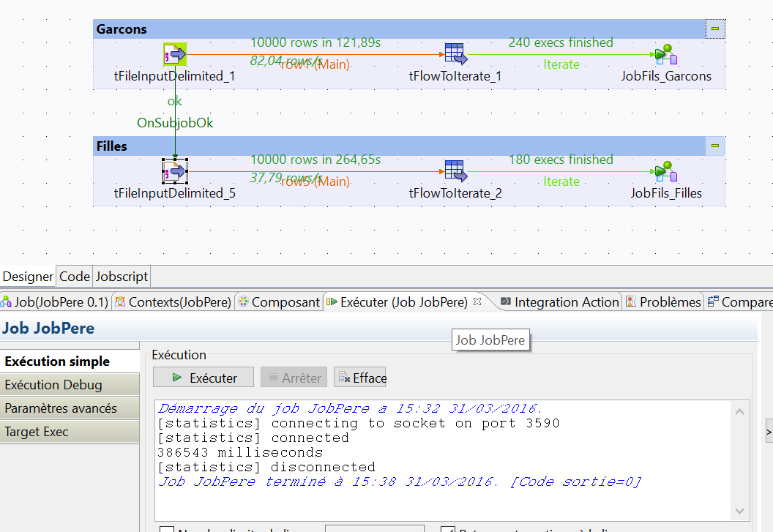Collapse the Filles subjob panel
This screenshot has width=773, height=532.
[x=714, y=145]
